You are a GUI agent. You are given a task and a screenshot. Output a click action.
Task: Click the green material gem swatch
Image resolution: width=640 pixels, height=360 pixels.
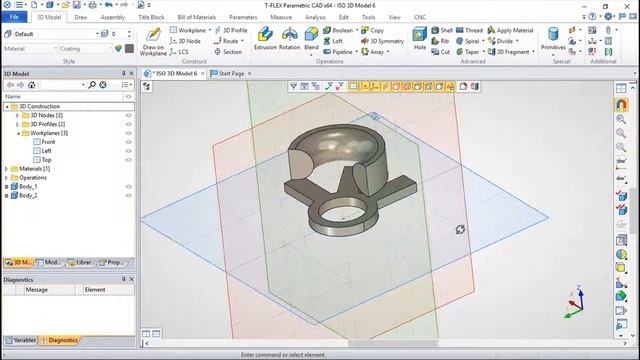[x=118, y=49]
